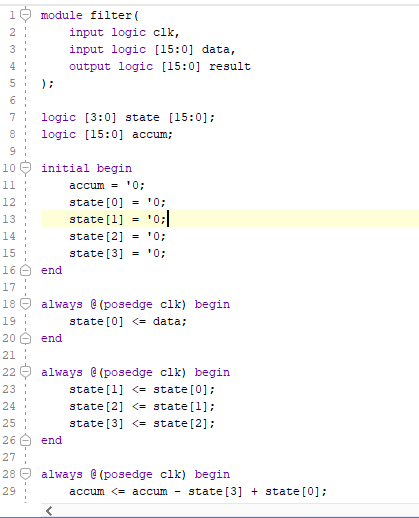Click 'state[0] <= data;' statement

click(x=128, y=321)
